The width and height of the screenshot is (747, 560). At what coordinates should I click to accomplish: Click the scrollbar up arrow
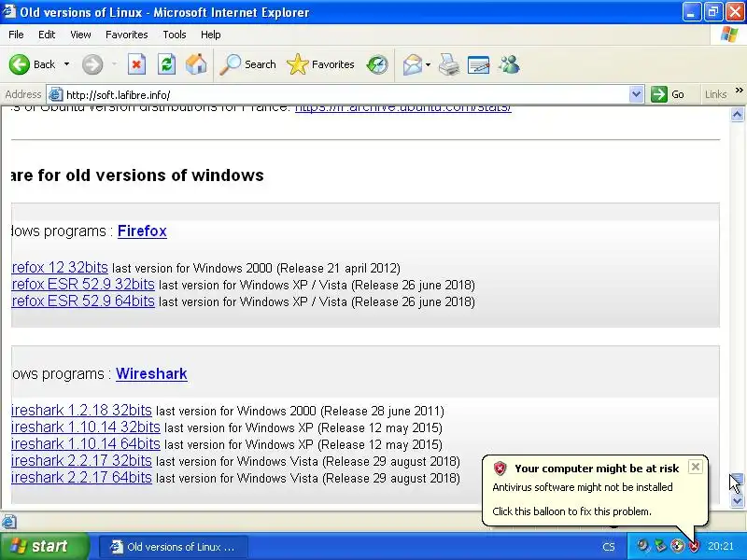click(x=737, y=114)
